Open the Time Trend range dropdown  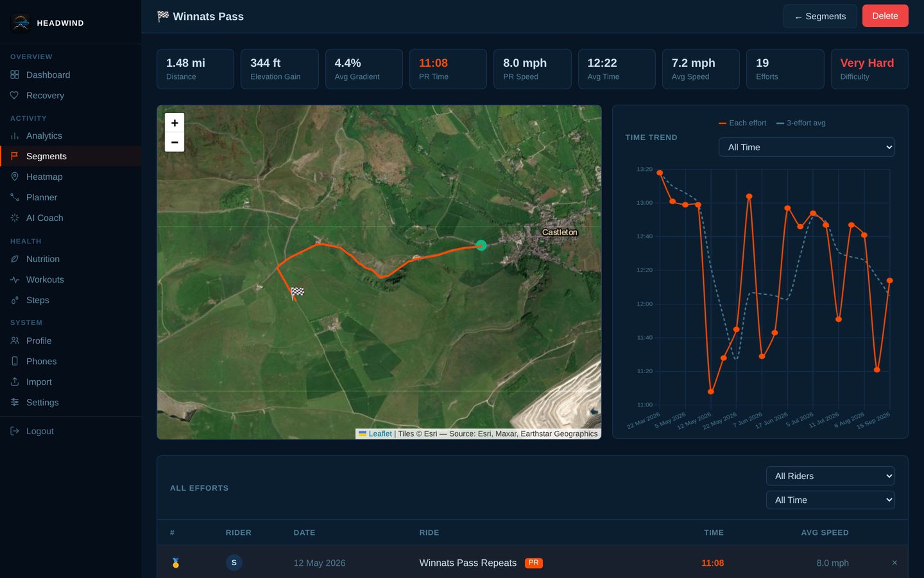click(x=807, y=147)
